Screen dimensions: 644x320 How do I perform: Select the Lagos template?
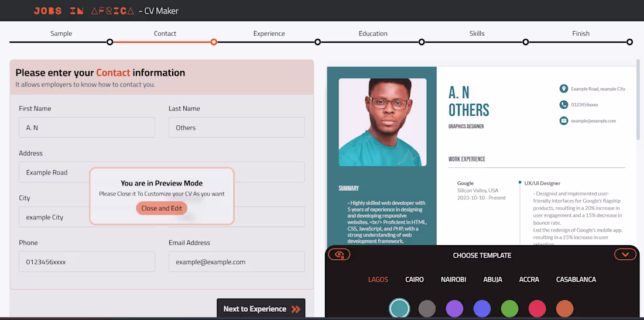378,280
